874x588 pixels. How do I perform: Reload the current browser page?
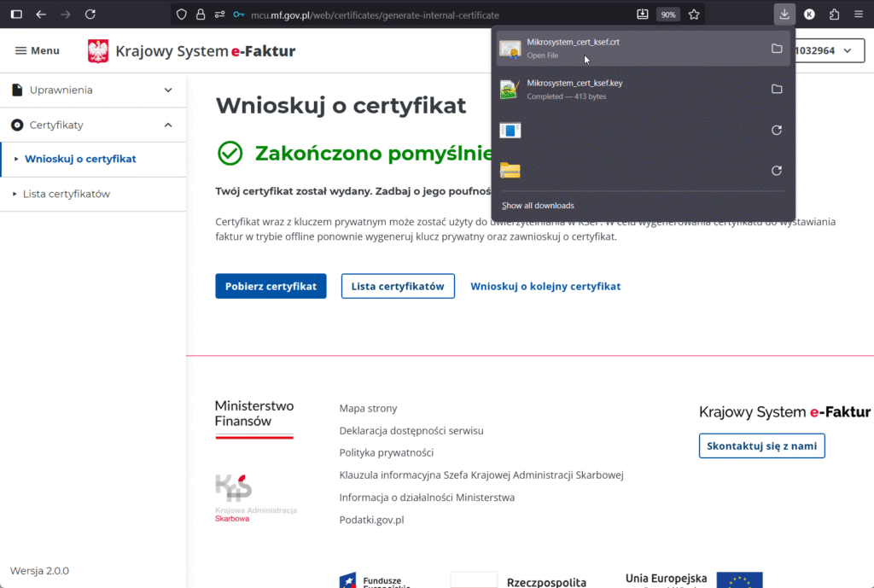point(90,15)
